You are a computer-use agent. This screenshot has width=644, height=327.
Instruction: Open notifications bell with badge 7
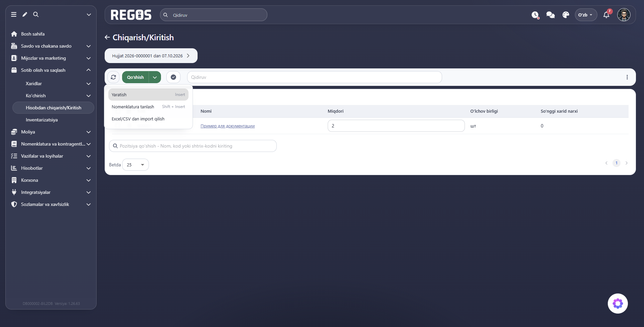[x=606, y=15]
